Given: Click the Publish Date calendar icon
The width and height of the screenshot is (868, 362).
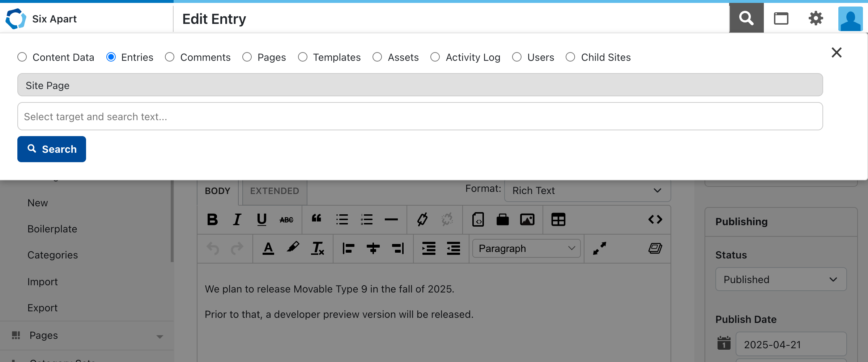Looking at the screenshot, I should (x=724, y=343).
